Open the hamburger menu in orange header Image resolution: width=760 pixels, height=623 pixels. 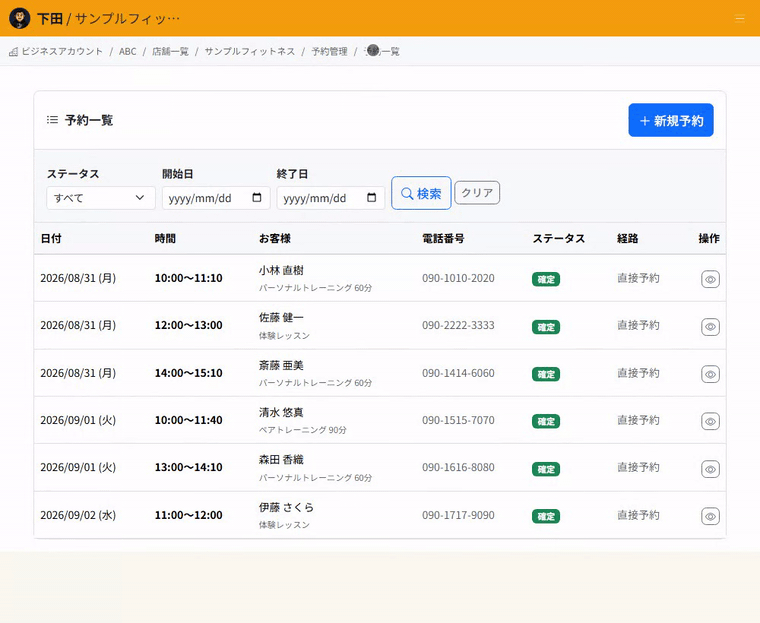click(739, 19)
